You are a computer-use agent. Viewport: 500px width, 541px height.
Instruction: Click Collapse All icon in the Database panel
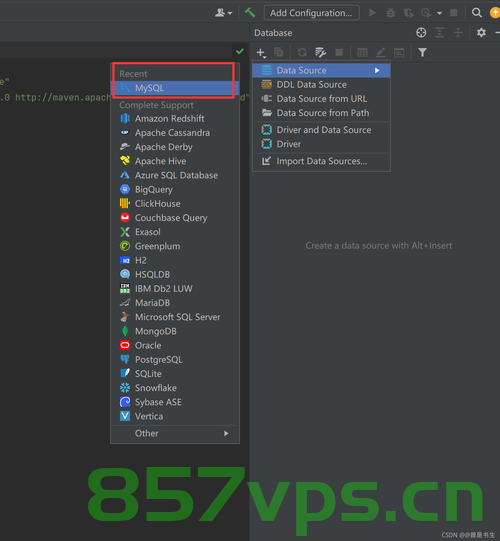tap(458, 33)
